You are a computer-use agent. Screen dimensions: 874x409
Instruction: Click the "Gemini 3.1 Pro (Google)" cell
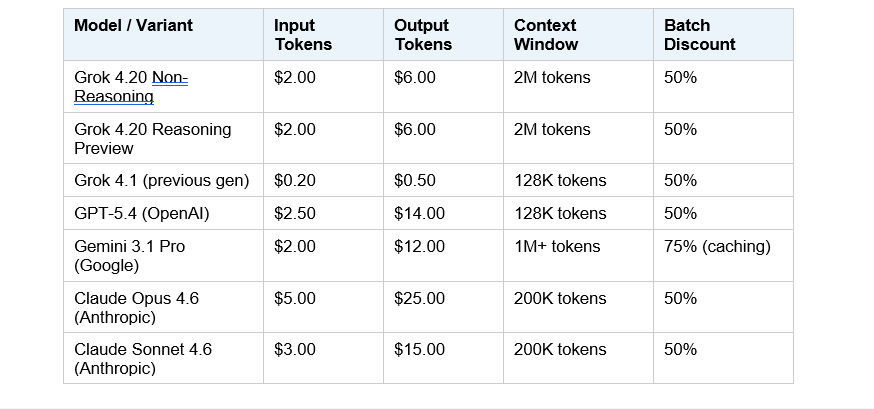click(130, 256)
